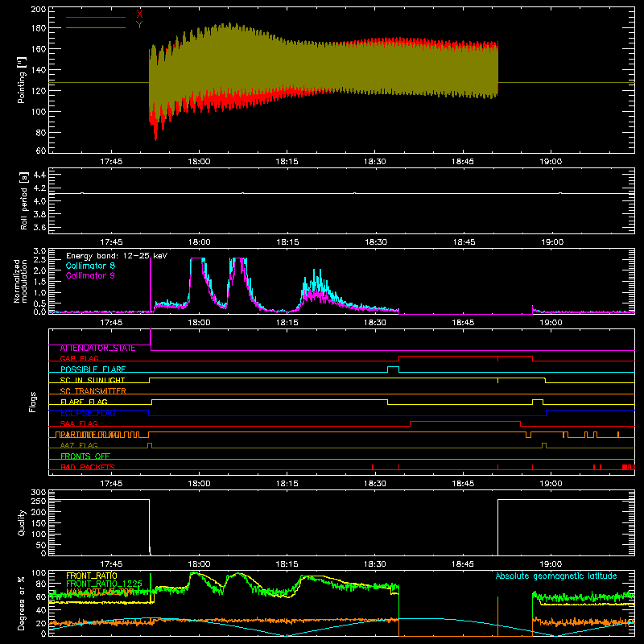This screenshot has width=644, height=644.
Task: Click the Quality step rising near 18:51
Action: pyautogui.click(x=497, y=527)
